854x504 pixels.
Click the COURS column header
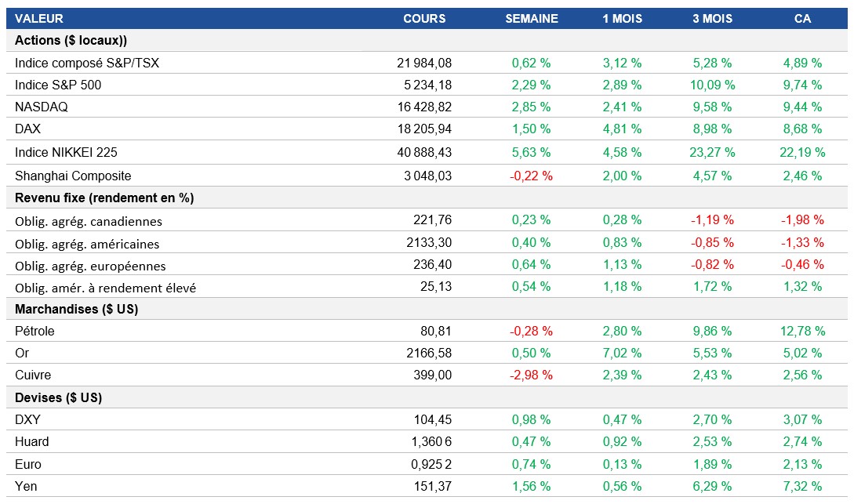424,18
